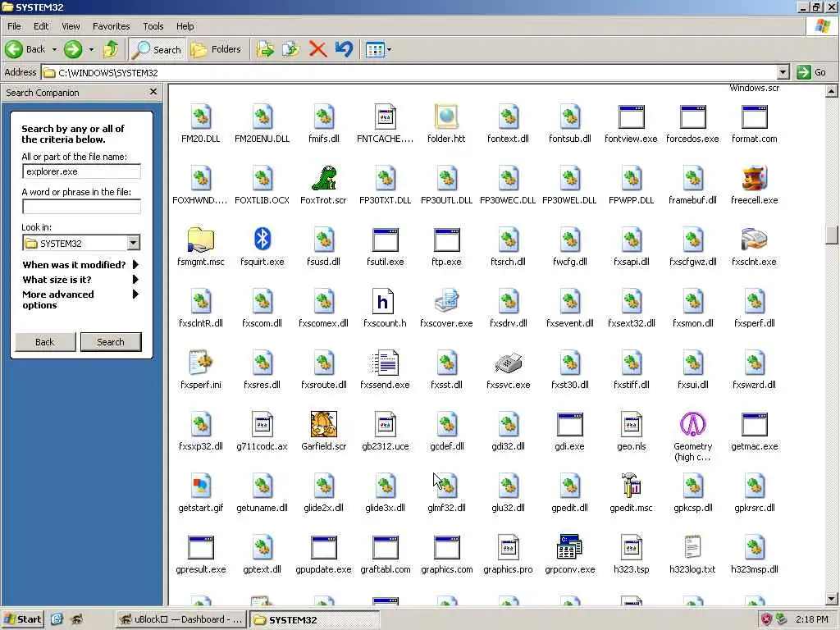Click the Move To toolbar icon

[265, 49]
